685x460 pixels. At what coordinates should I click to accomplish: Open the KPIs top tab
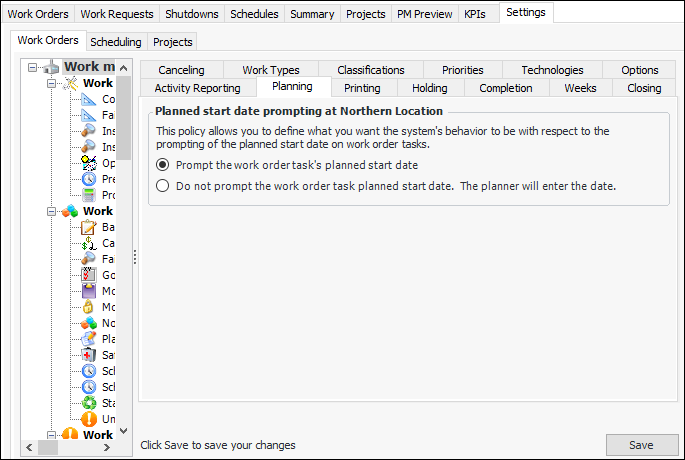click(x=474, y=14)
